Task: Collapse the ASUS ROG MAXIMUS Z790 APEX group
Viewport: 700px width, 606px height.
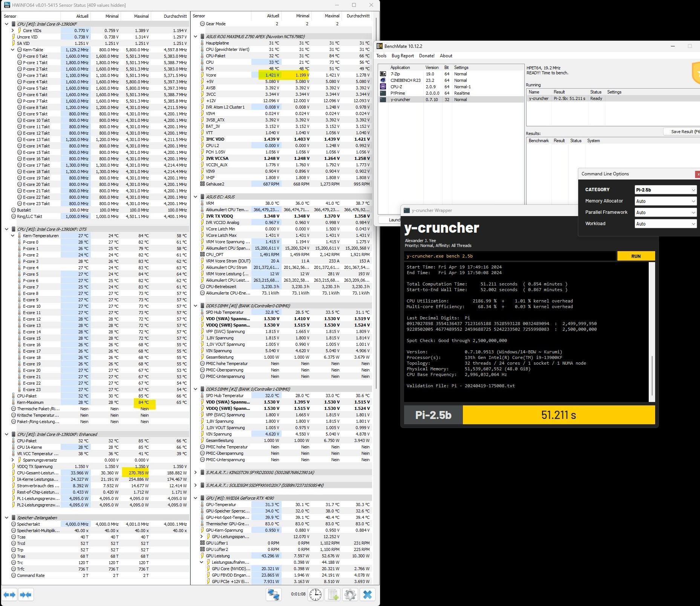Action: click(196, 37)
